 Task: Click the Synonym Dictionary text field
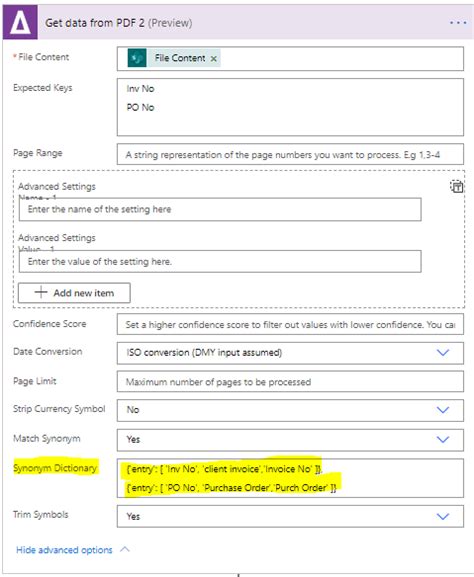coord(290,478)
